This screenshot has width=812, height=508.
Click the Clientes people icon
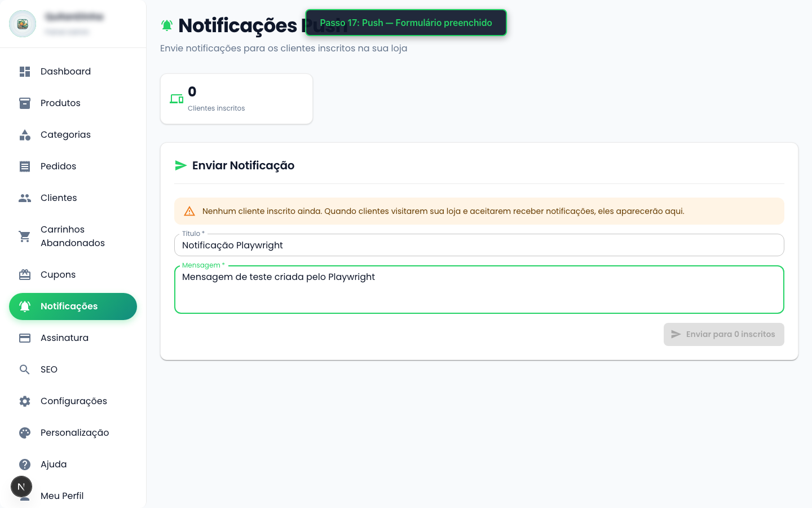(25, 198)
